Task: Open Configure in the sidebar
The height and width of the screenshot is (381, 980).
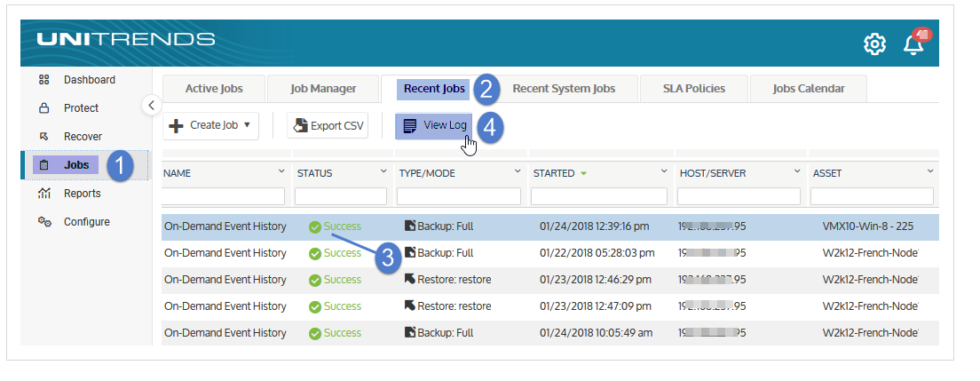Action: pos(86,221)
